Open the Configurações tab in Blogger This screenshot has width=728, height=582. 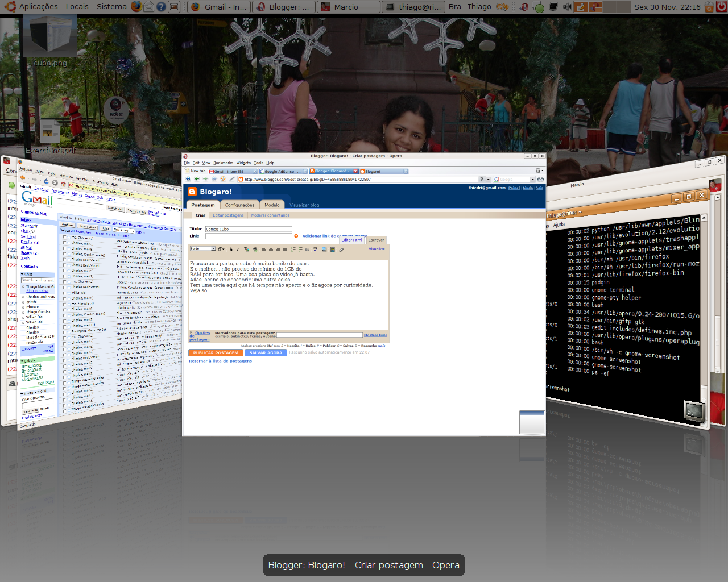[x=239, y=205]
